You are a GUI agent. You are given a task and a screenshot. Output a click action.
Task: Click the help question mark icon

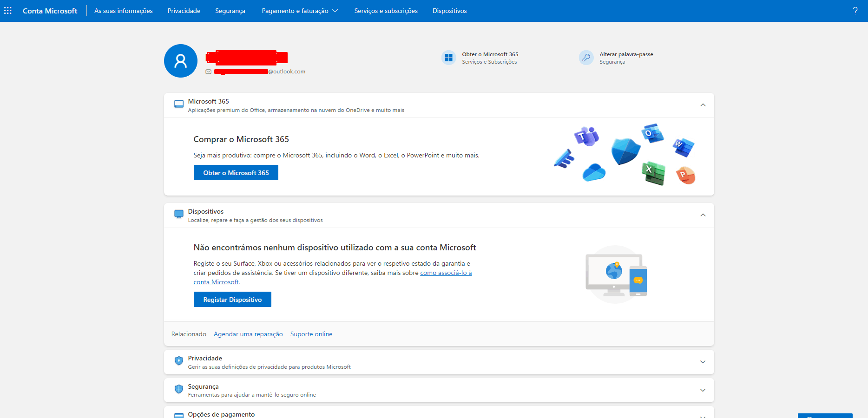855,10
